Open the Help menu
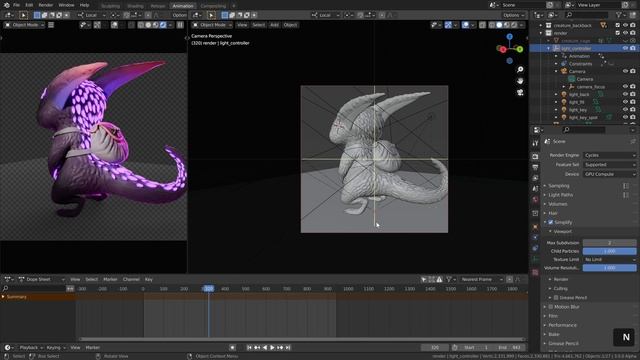The height and width of the screenshot is (360, 640). click(x=84, y=5)
